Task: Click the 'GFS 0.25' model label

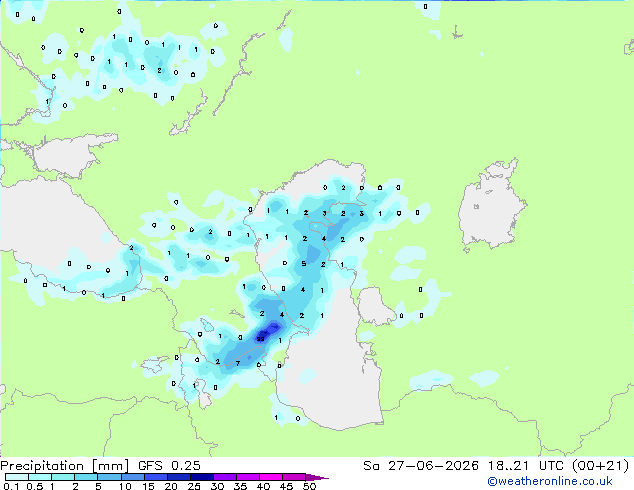Action: pyautogui.click(x=169, y=466)
